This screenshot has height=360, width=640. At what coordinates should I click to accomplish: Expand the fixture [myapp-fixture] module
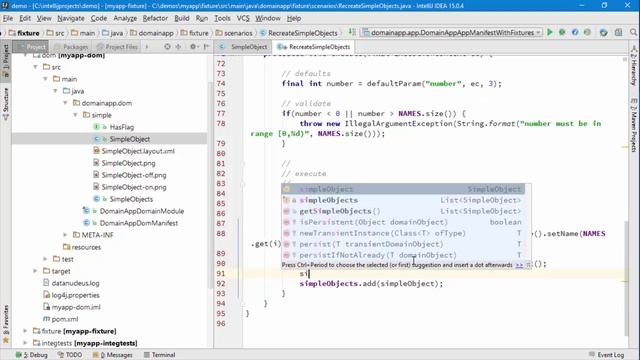25,331
